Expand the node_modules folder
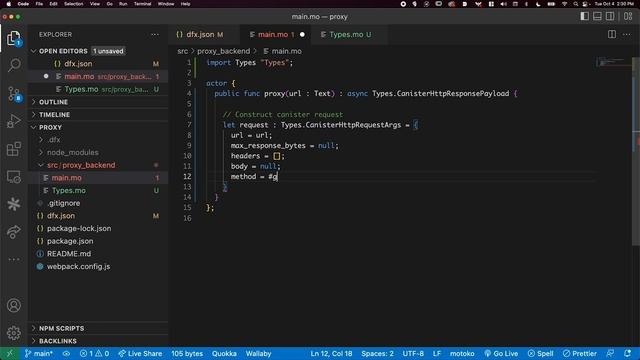This screenshot has width=640, height=360. pos(98,153)
